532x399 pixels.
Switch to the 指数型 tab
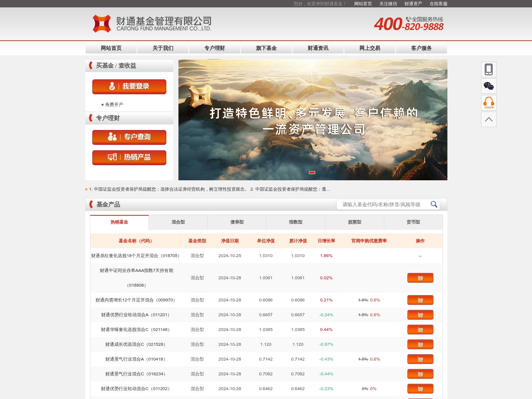296,222
